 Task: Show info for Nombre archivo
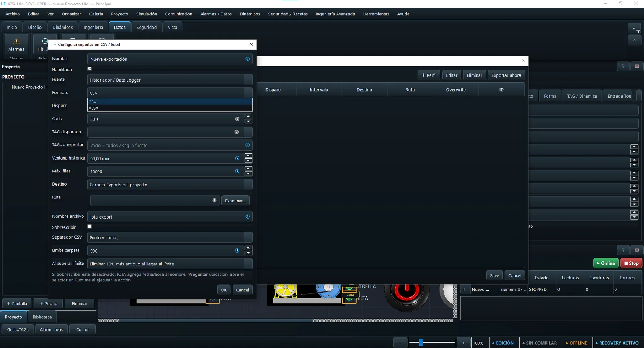click(248, 217)
